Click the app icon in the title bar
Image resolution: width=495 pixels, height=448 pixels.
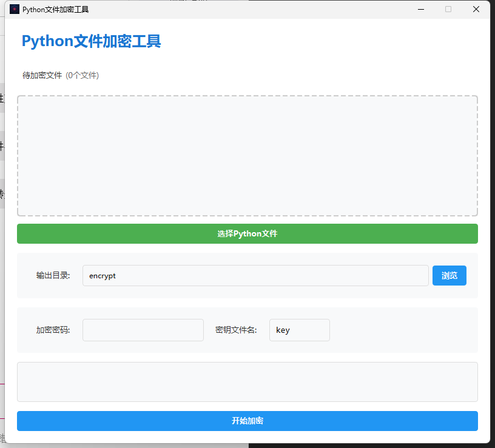[x=15, y=9]
